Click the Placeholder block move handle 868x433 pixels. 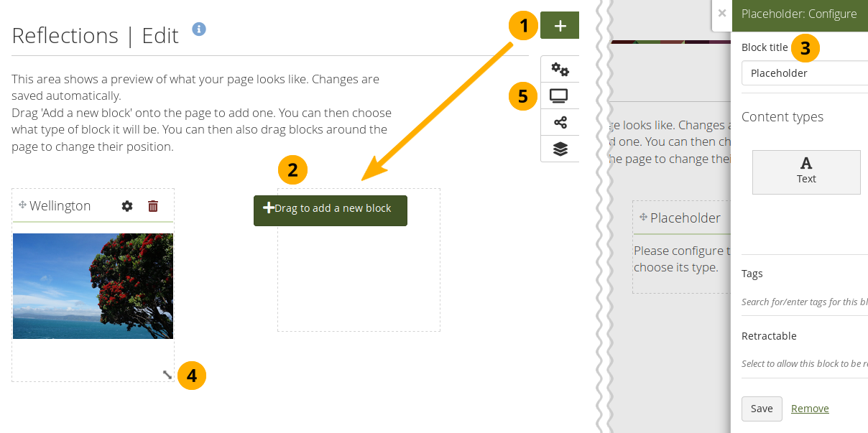(x=643, y=218)
